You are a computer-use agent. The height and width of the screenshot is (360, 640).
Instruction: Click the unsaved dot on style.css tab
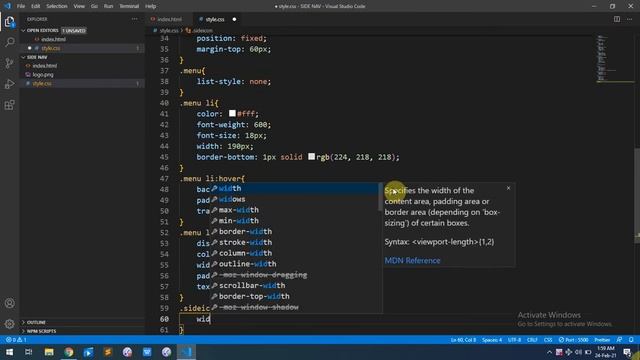234,19
